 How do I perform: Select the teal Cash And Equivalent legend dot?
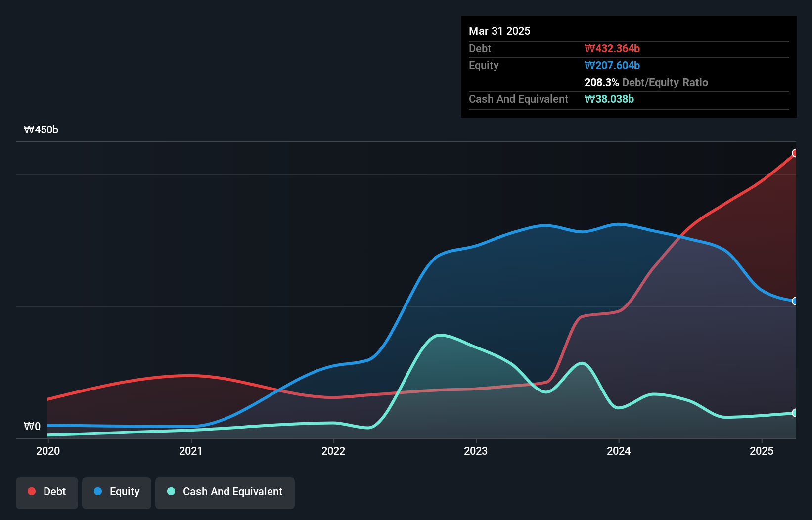click(x=170, y=491)
